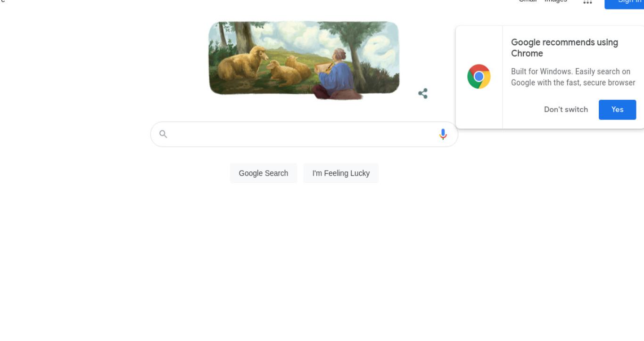Open the Gmail link at top
644x341 pixels.
[528, 1]
